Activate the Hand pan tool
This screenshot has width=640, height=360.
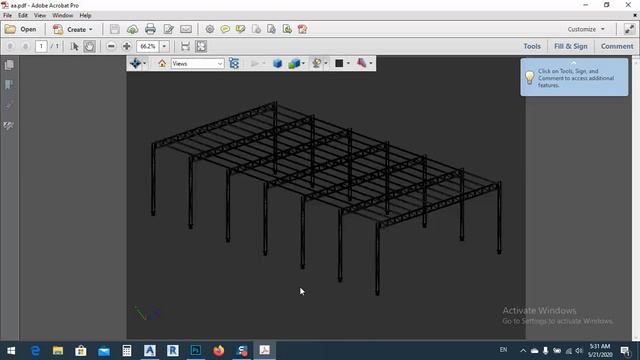tap(89, 47)
